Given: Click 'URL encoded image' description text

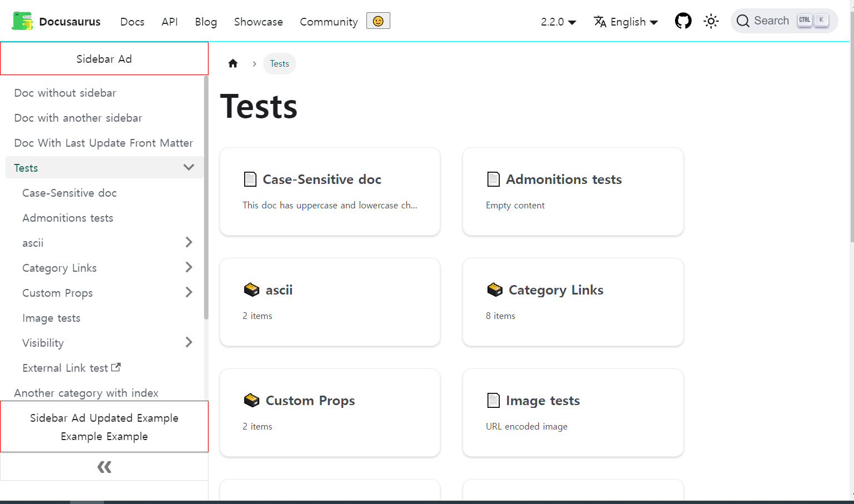Looking at the screenshot, I should pyautogui.click(x=527, y=426).
